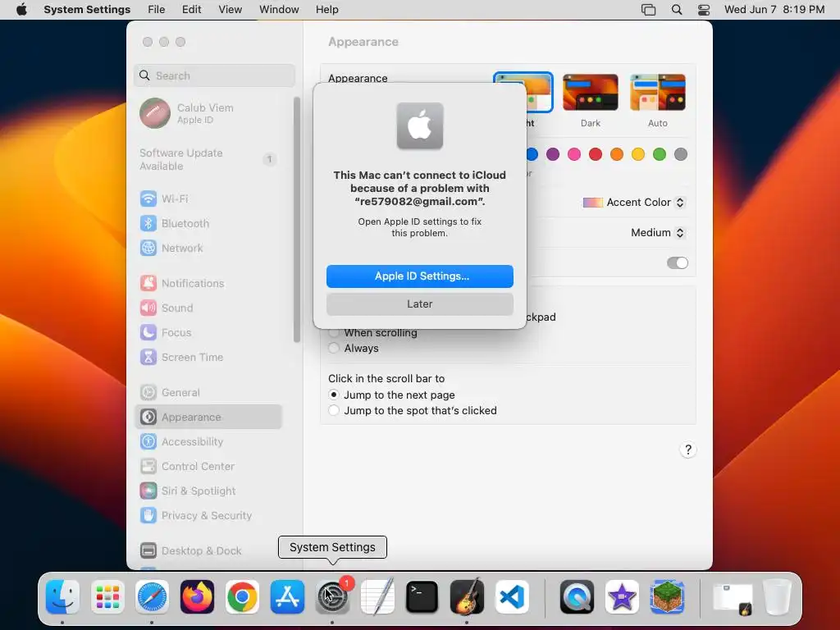Open the Accent Color dropdown
The image size is (840, 630).
[x=634, y=203]
